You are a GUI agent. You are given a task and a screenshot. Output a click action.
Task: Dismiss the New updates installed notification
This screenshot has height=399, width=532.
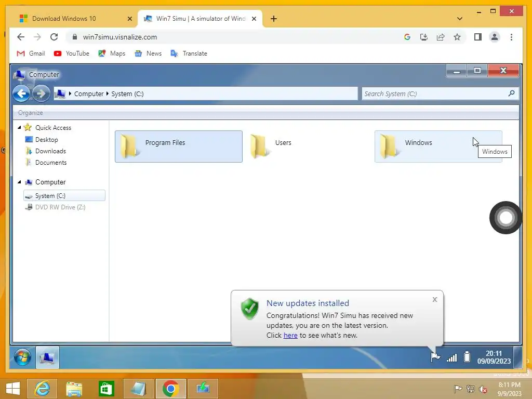click(x=435, y=299)
